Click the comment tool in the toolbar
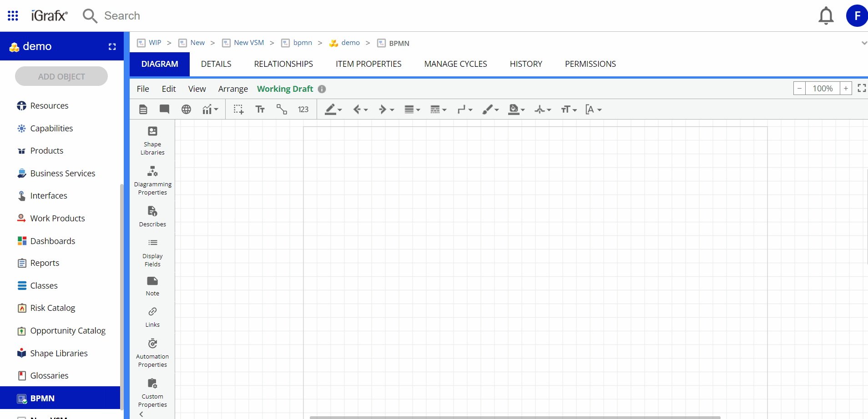868x419 pixels. 164,109
